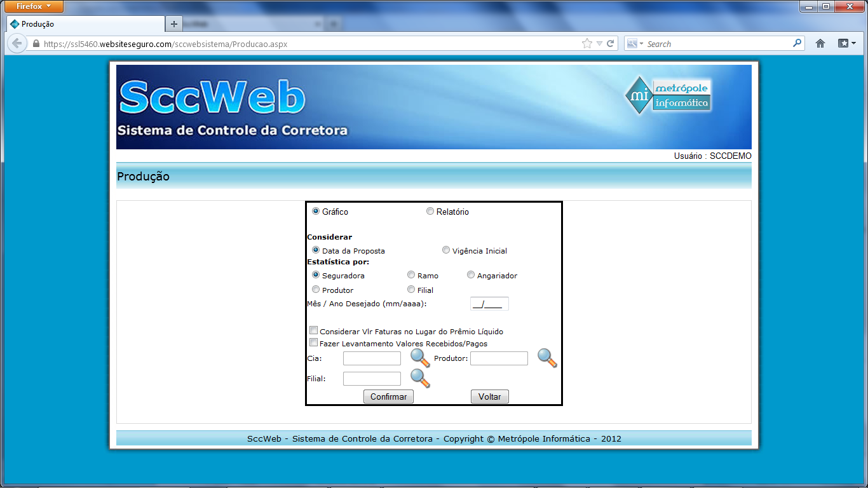Click the browser address bar URL
Image resolution: width=868 pixels, height=488 pixels.
coord(165,44)
